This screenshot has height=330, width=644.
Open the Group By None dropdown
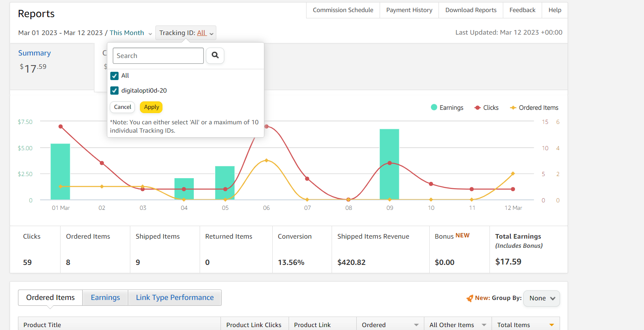[542, 298]
